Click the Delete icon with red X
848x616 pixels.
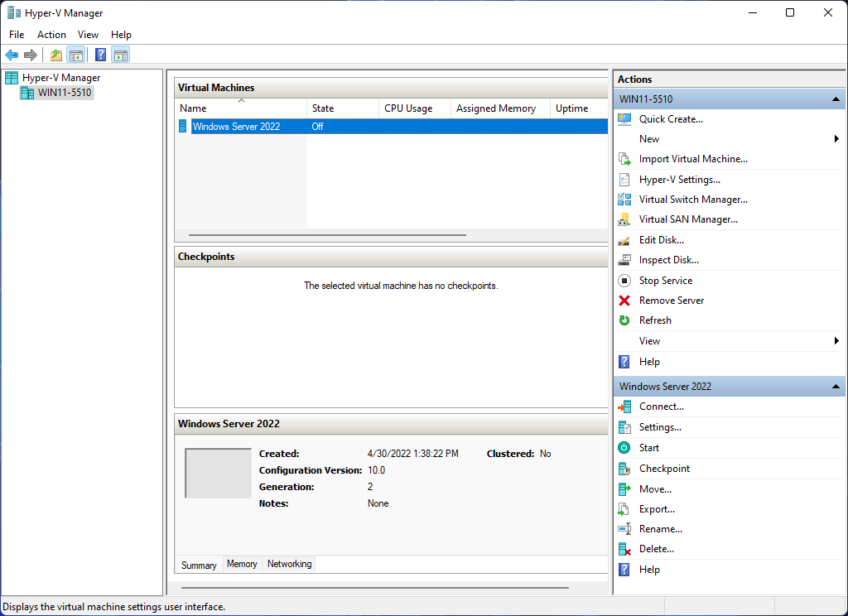coord(624,549)
